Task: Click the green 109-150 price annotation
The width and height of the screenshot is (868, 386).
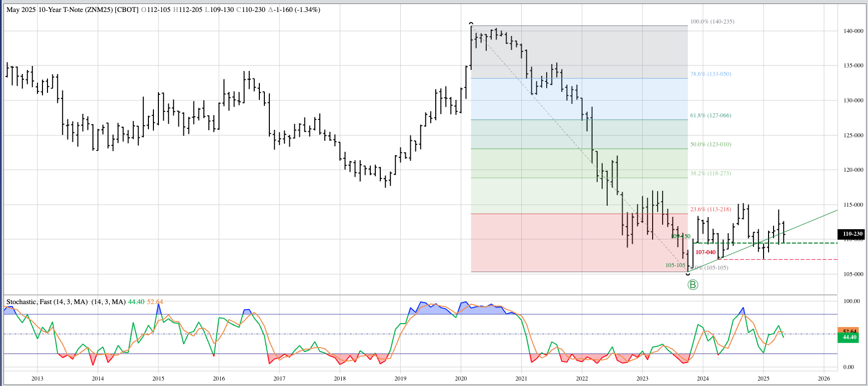Action: [x=680, y=236]
